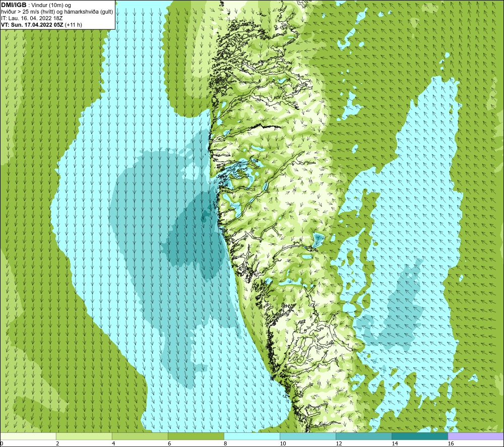This screenshot has width=504, height=447.
Task: Click the legend value '8'
Action: 225,444
